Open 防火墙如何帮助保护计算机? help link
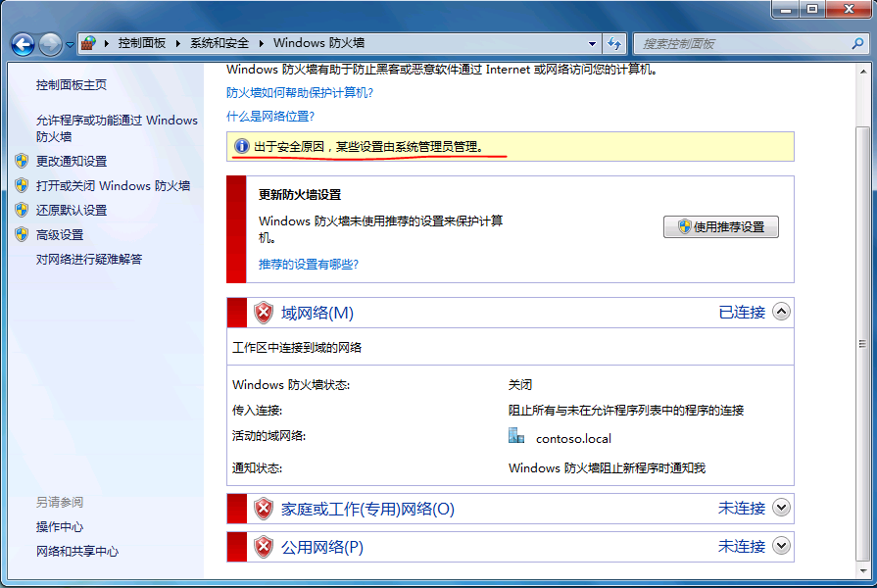 coord(299,93)
